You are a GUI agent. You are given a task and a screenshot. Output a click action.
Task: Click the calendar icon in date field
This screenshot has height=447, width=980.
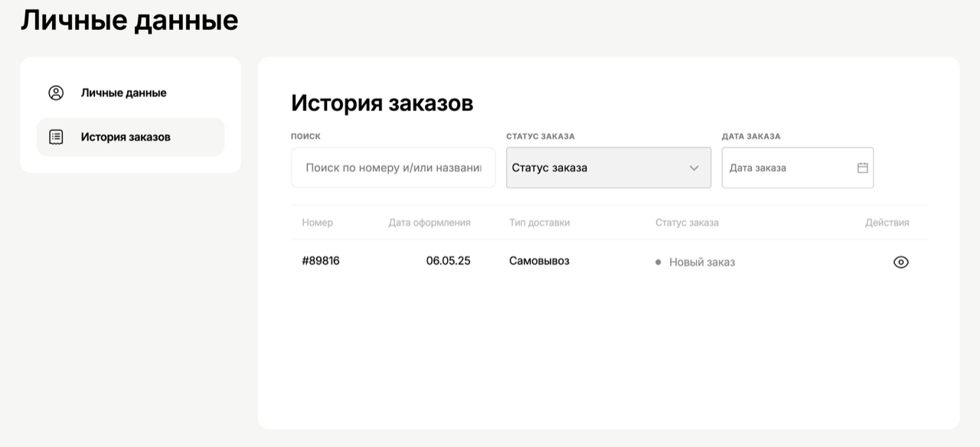coord(862,168)
